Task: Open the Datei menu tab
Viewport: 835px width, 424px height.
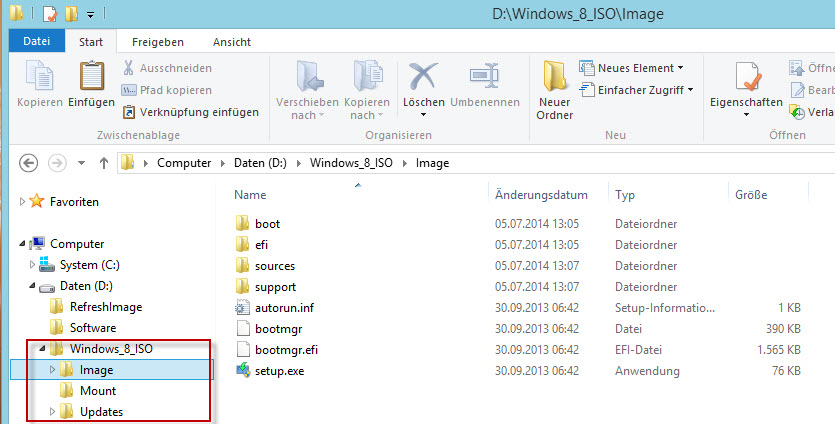Action: coord(37,41)
